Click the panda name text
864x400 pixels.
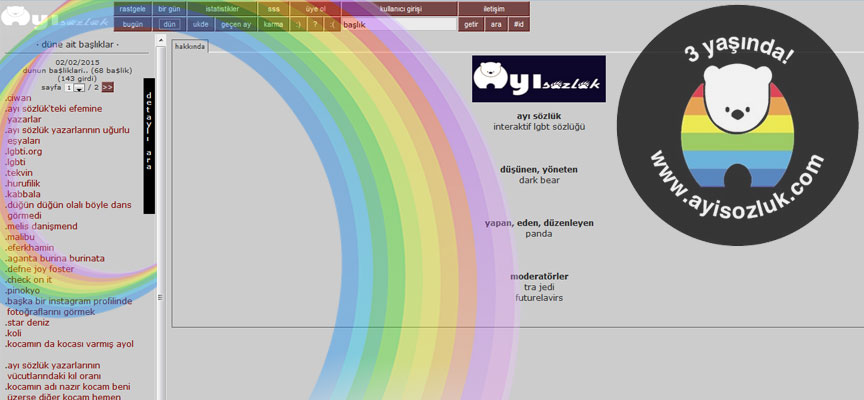point(539,234)
